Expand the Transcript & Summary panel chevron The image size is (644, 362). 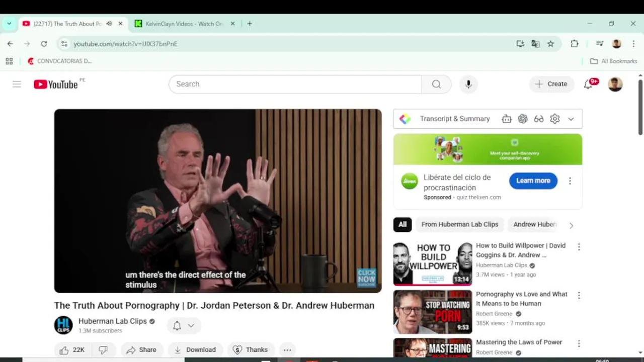point(571,119)
